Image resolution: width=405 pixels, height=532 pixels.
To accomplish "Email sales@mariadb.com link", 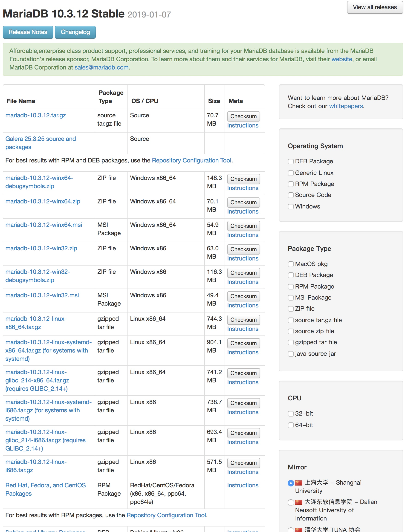I will coord(101,67).
